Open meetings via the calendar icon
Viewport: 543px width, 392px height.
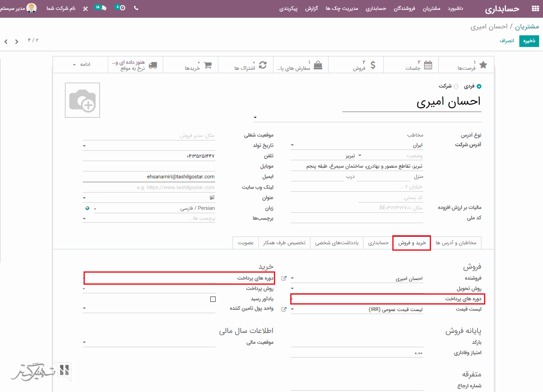[x=428, y=65]
